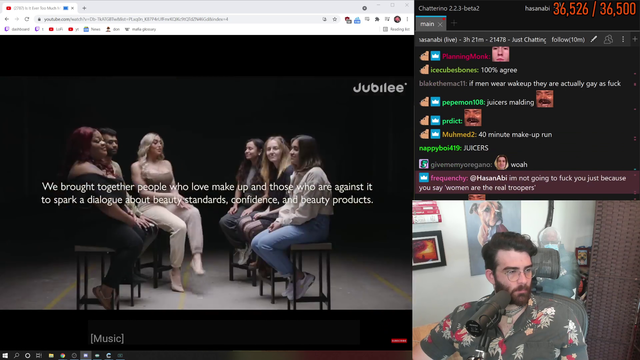Open the yt bookmark
The width and height of the screenshot is (640, 360).
click(x=74, y=29)
